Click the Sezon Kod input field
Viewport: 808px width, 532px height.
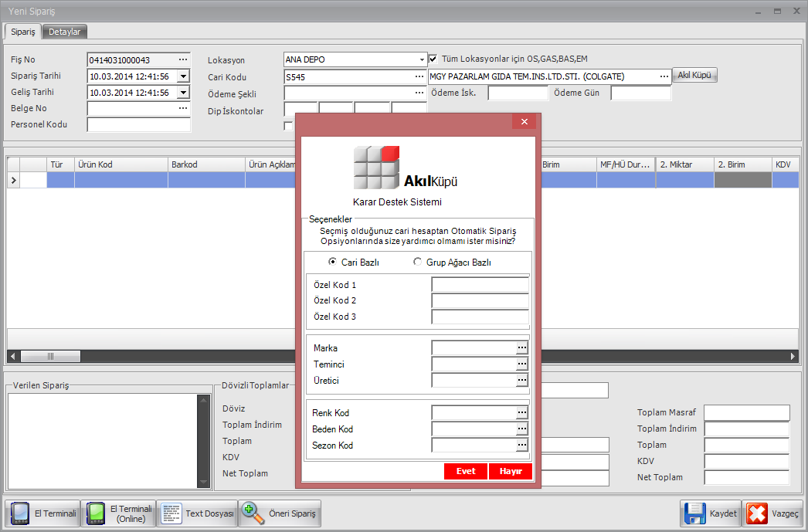474,445
